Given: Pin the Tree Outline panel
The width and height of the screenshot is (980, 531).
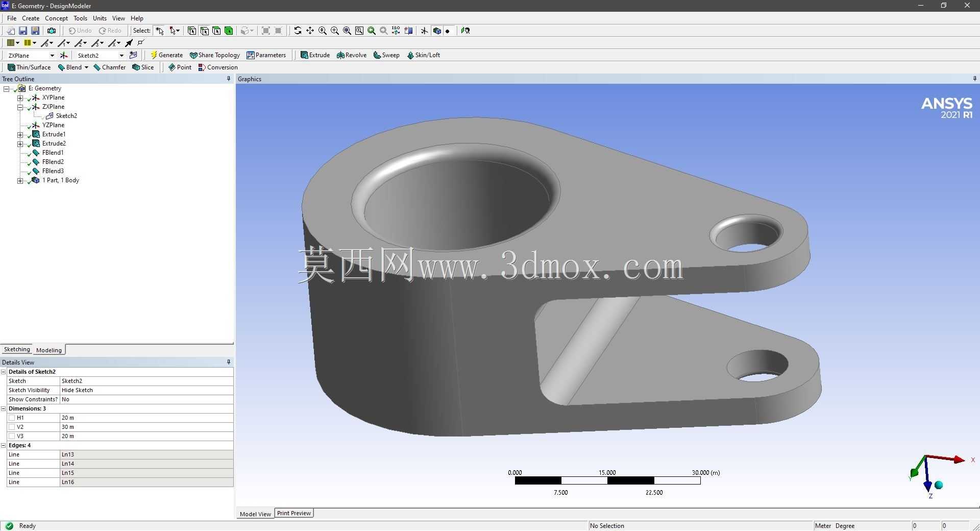Looking at the screenshot, I should pyautogui.click(x=229, y=79).
